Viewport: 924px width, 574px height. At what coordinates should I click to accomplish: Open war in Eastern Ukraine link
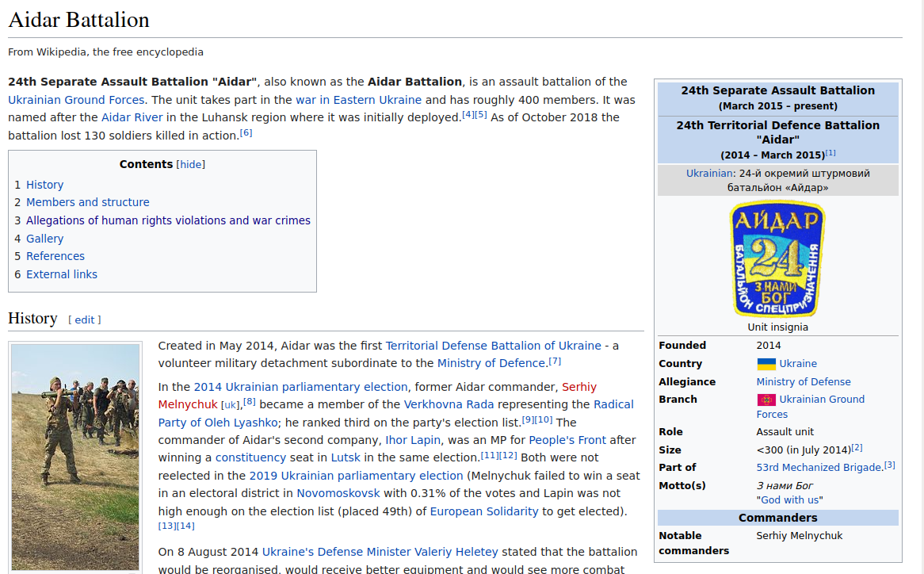point(359,100)
